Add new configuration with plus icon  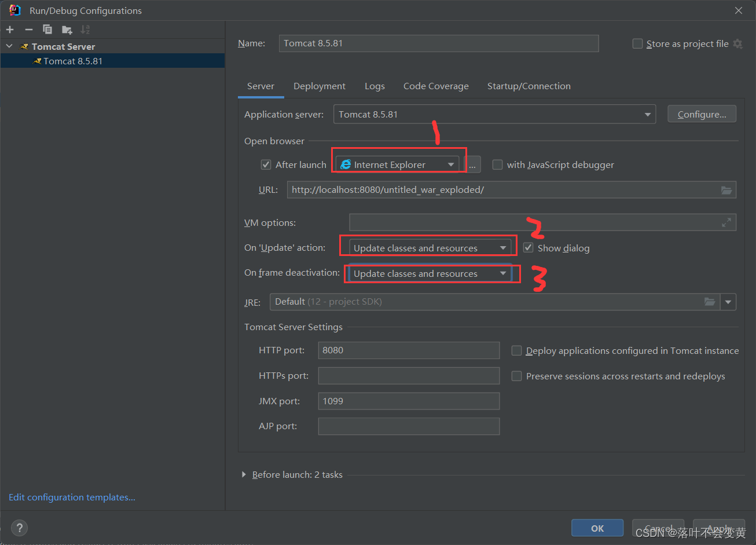tap(10, 30)
